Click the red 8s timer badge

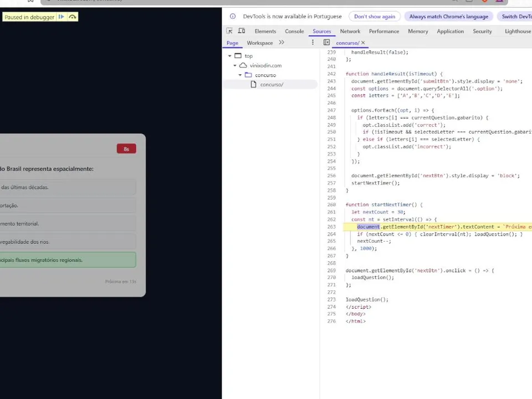click(126, 149)
